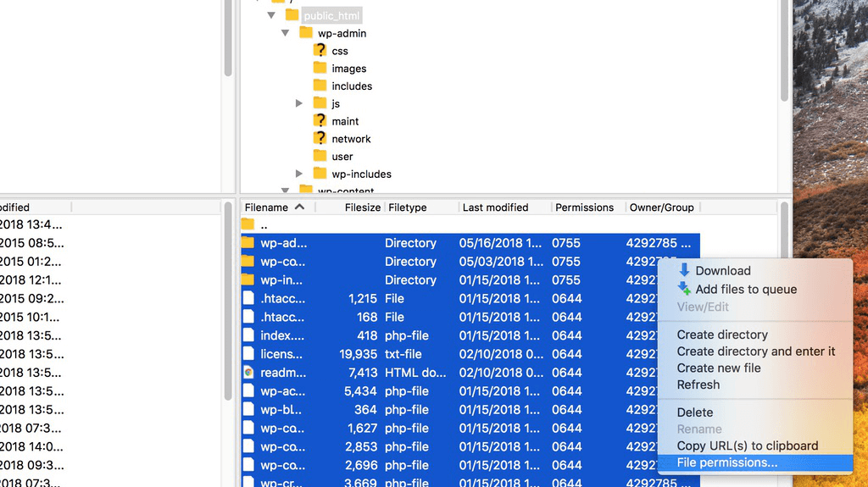Click the wp-includes folder icon in tree

[320, 174]
